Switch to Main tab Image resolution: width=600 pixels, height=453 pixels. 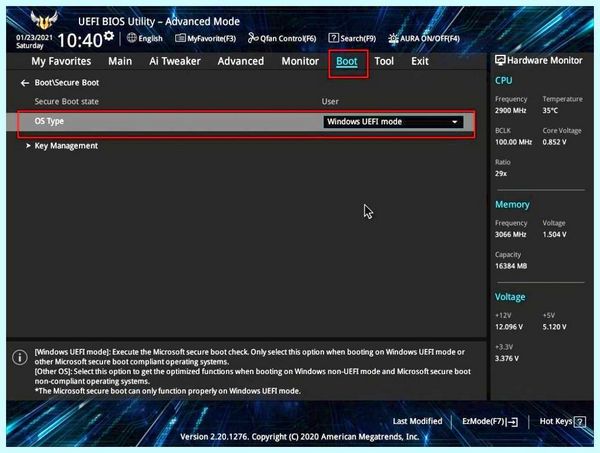coord(120,61)
